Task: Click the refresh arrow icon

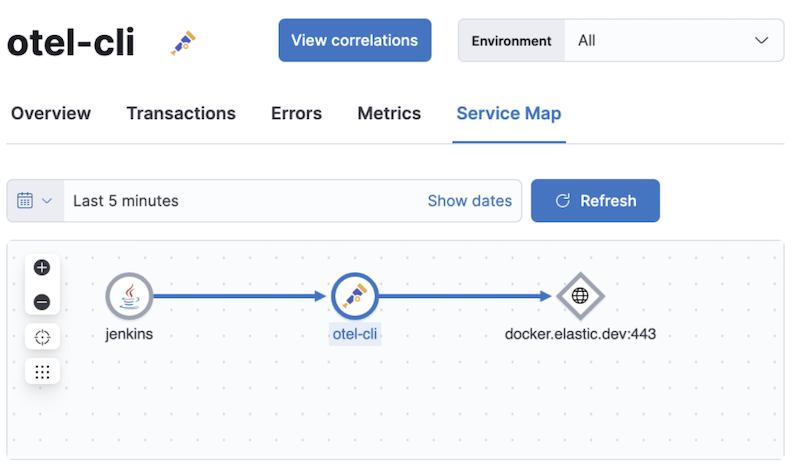Action: click(562, 201)
